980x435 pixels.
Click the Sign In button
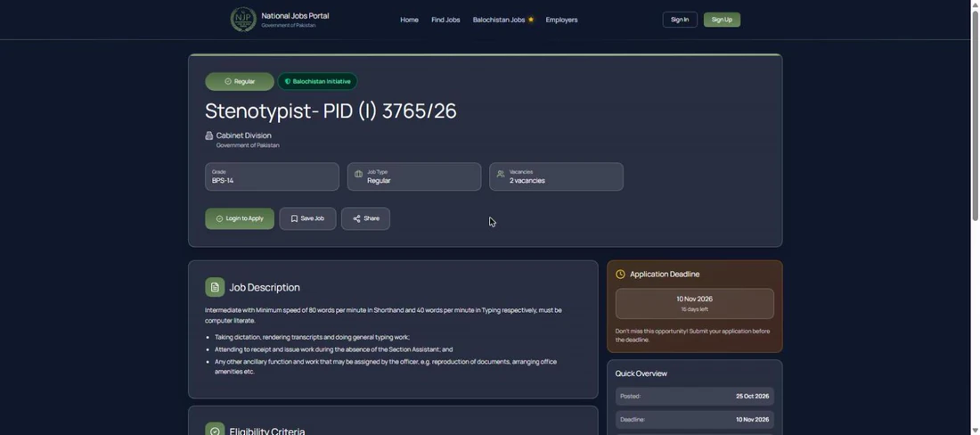click(680, 20)
